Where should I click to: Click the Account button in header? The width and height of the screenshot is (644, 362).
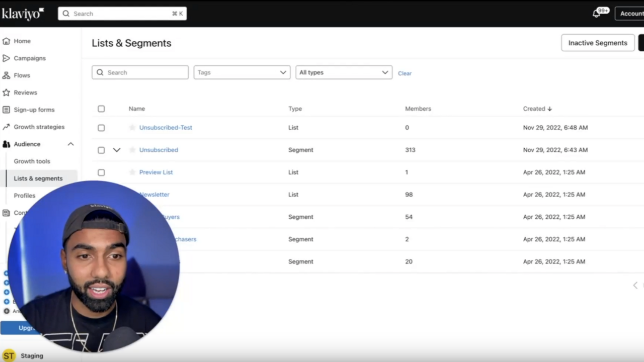point(630,14)
